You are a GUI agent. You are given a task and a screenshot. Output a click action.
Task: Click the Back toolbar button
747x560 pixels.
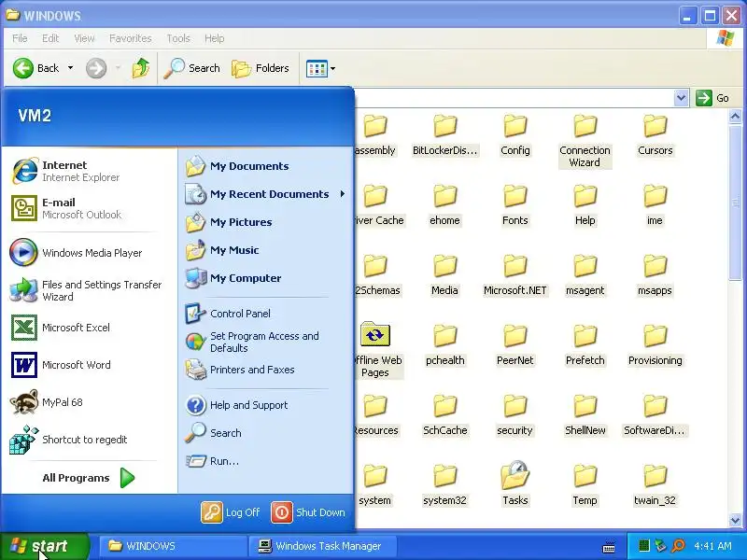(36, 68)
